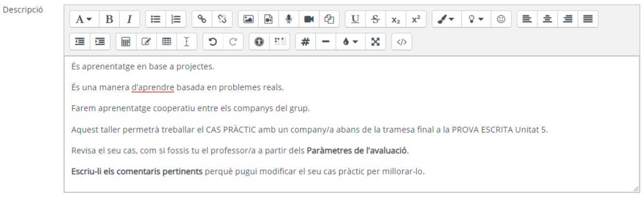Open the font colour brush dropdown

pos(445,19)
